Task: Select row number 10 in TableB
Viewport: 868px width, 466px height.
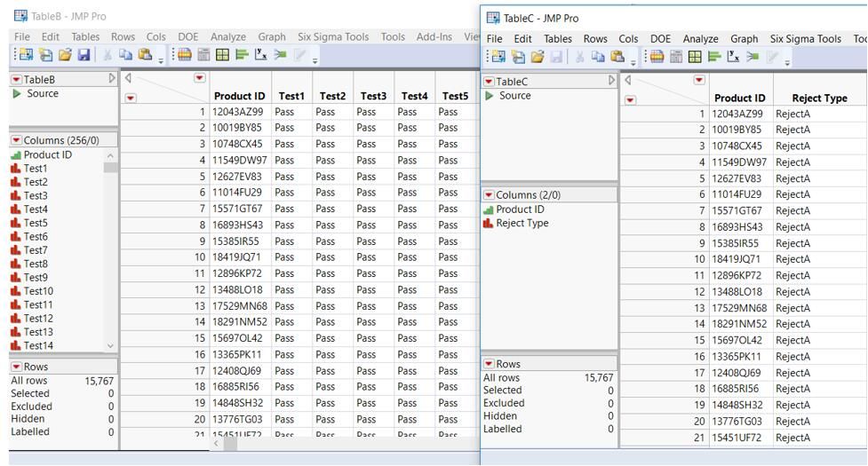Action: pyautogui.click(x=200, y=257)
